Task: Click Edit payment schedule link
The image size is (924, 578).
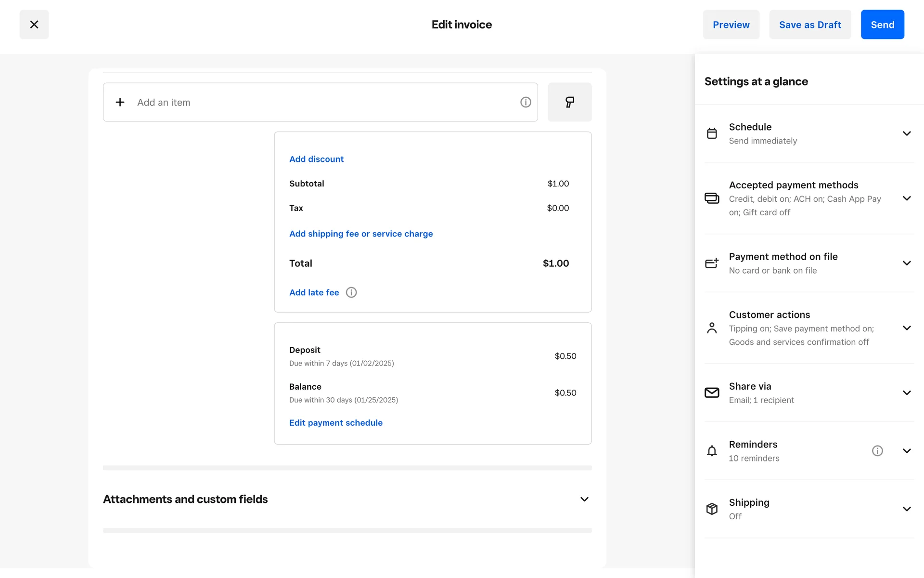Action: [x=335, y=422]
